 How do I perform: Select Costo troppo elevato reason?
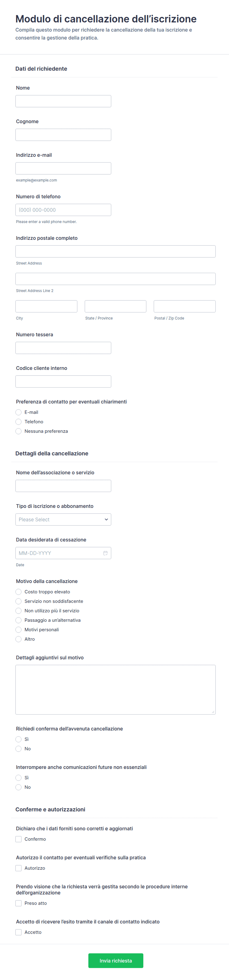pos(18,592)
